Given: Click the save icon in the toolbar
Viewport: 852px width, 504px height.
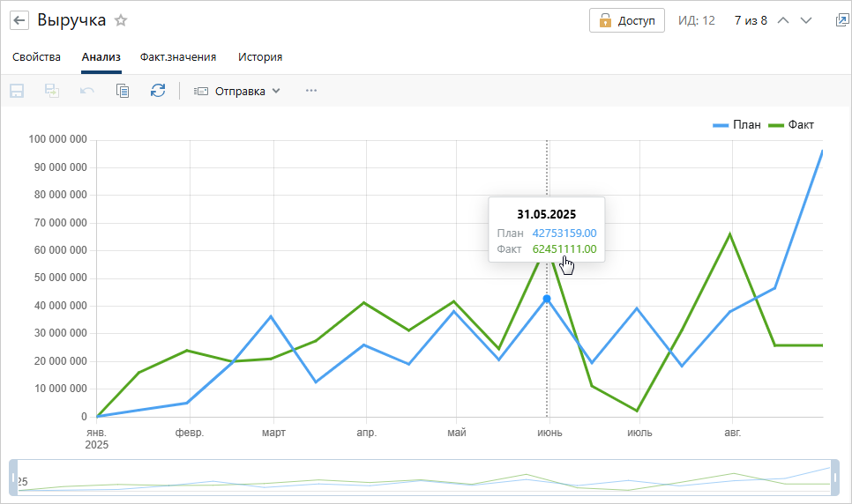Looking at the screenshot, I should coord(17,91).
